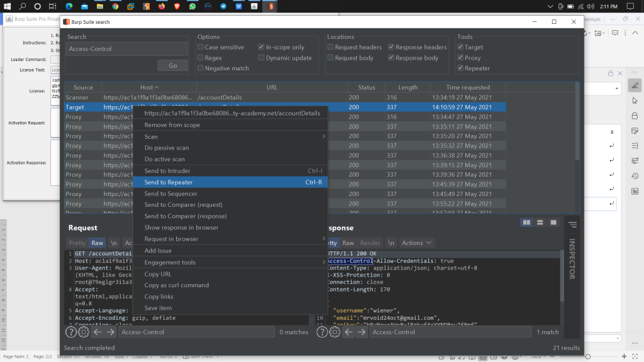Open help for the Response search bar
This screenshot has width=644, height=362.
click(321, 332)
